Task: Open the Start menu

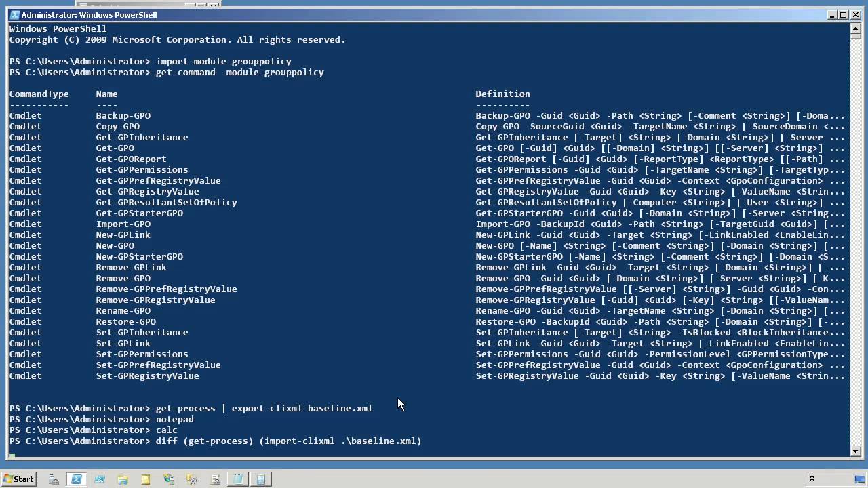Action: click(x=18, y=479)
